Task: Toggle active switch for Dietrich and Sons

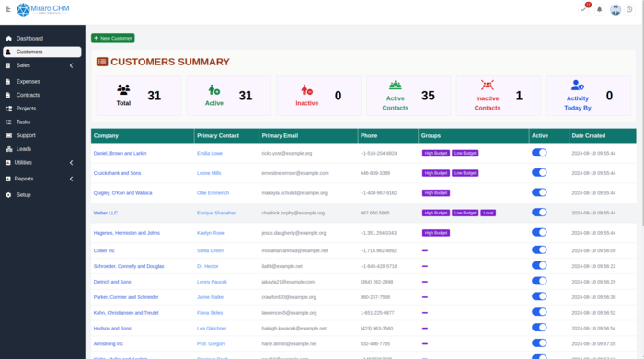Action: (x=539, y=281)
